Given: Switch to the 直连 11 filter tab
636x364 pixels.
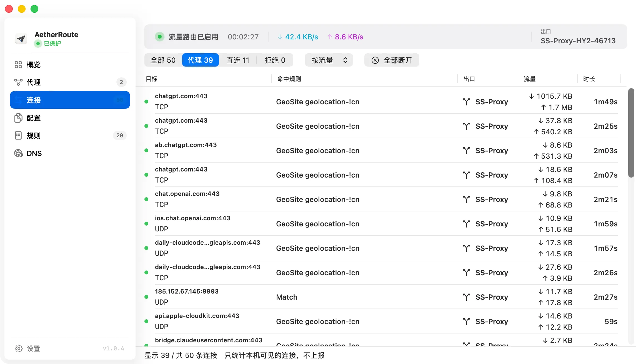Looking at the screenshot, I should point(238,60).
